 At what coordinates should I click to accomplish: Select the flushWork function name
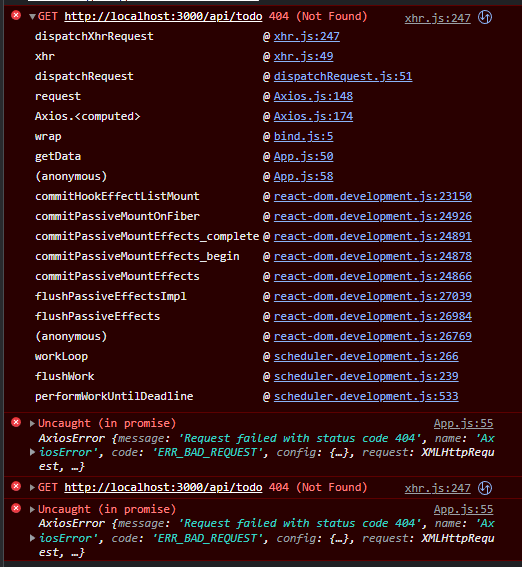click(x=64, y=376)
